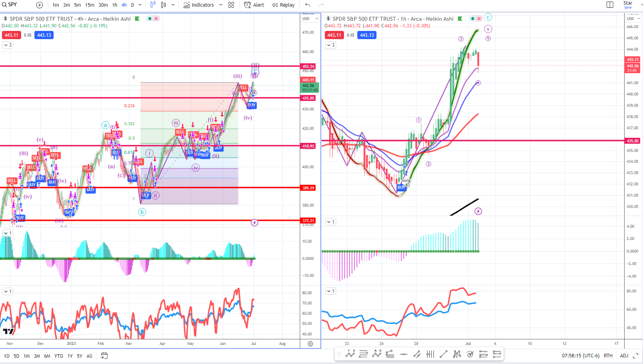This screenshot has width=643, height=364.
Task: Click the redo arrow
Action: pos(321,5)
